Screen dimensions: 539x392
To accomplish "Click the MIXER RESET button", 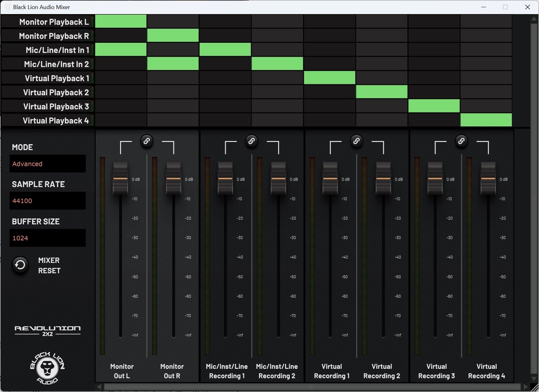I will coord(49,265).
